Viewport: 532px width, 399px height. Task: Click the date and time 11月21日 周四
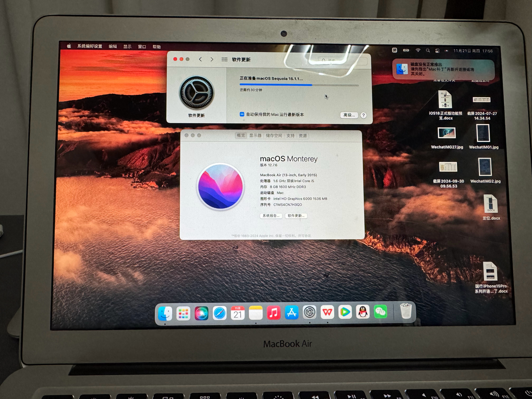(x=467, y=51)
